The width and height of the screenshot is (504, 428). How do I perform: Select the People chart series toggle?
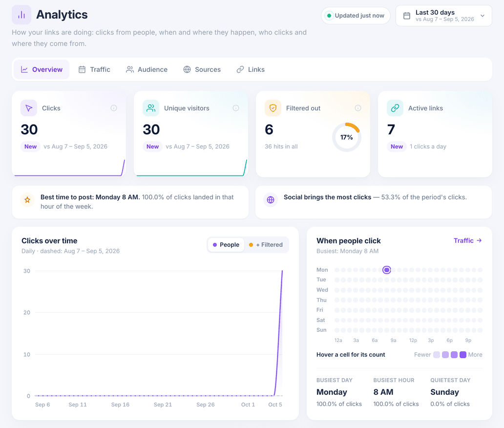pyautogui.click(x=226, y=245)
